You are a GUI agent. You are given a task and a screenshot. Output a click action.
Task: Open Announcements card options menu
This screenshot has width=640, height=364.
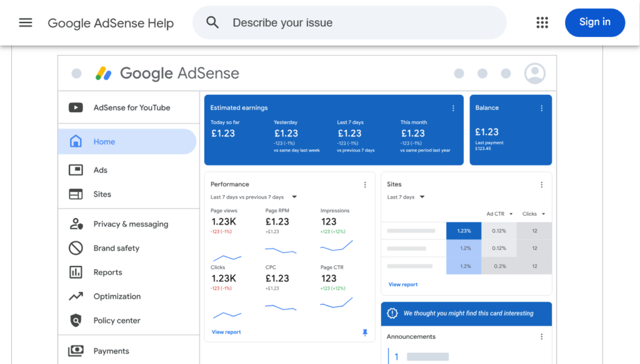point(542,337)
